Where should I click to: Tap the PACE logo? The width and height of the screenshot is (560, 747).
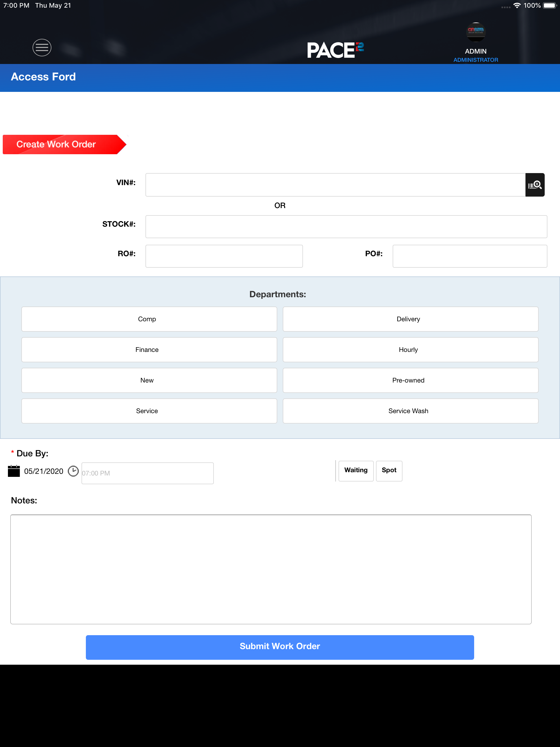pos(336,50)
